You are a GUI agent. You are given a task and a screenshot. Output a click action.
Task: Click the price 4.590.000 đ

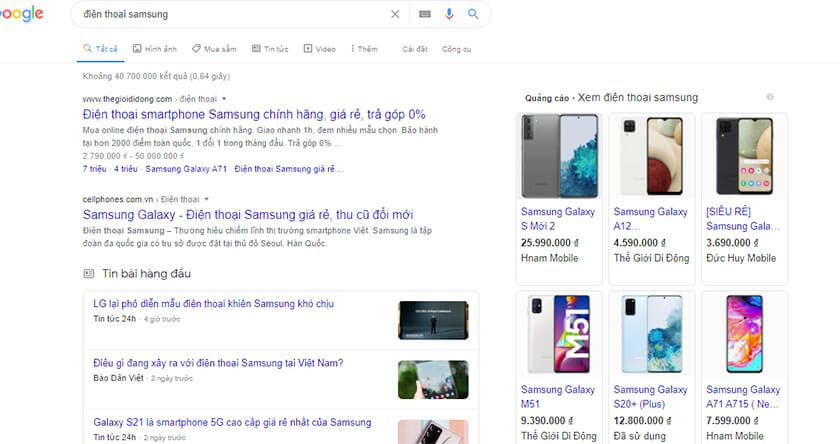pos(640,243)
